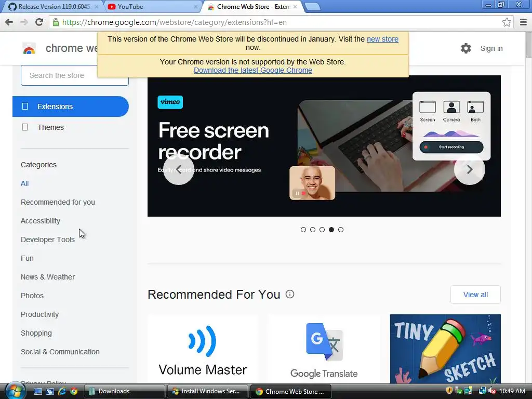Select fourth carousel dot
This screenshot has height=399, width=532.
point(331,230)
